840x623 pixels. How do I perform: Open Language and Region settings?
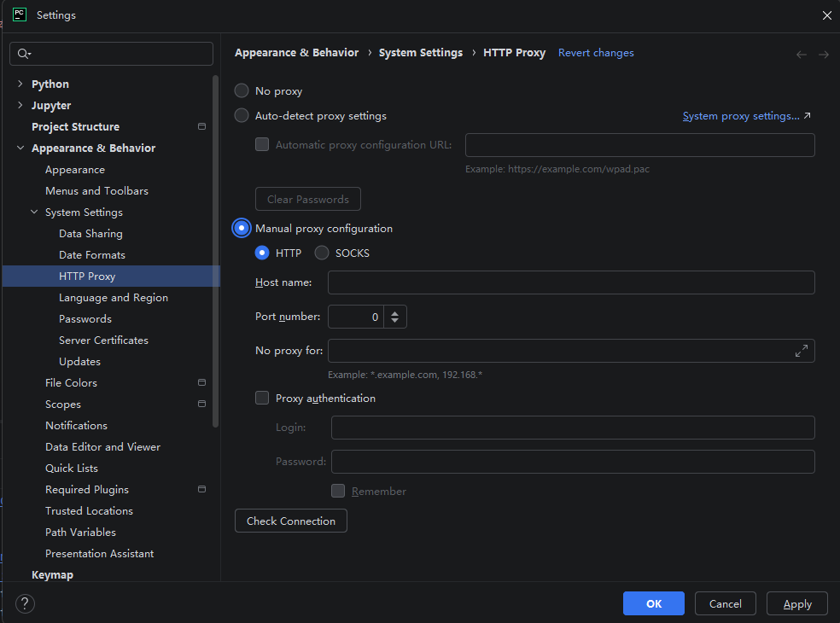click(x=114, y=297)
